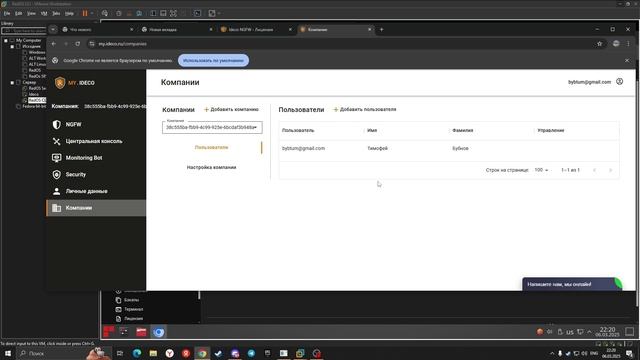
Task: Dismiss the default browser notification bar
Action: (x=627, y=60)
